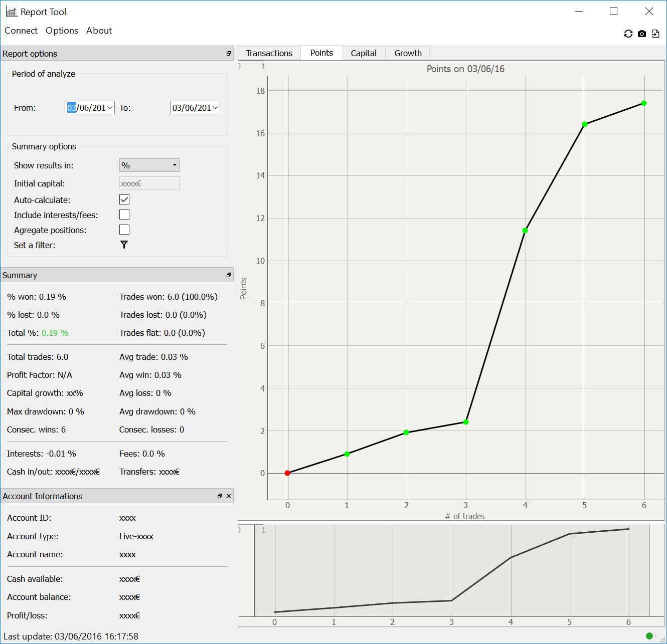Switch to the Transactions tab
Image resolution: width=667 pixels, height=644 pixels.
(x=269, y=53)
